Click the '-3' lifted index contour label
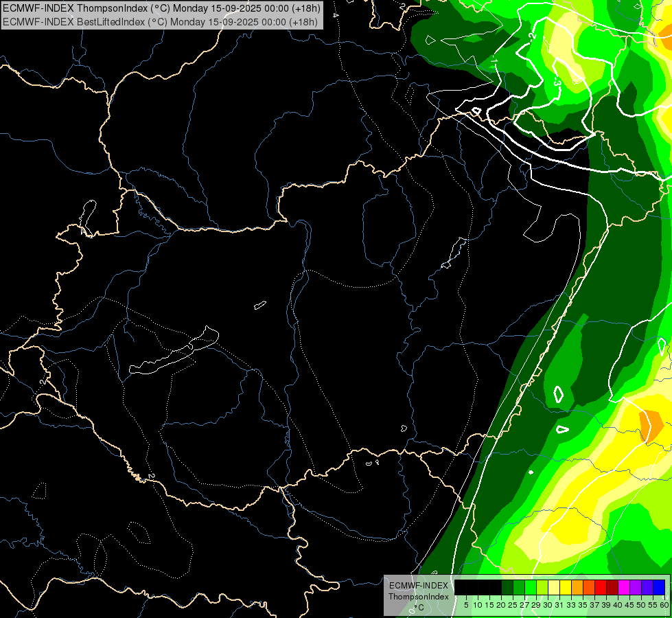The height and width of the screenshot is (618, 672). [x=557, y=82]
